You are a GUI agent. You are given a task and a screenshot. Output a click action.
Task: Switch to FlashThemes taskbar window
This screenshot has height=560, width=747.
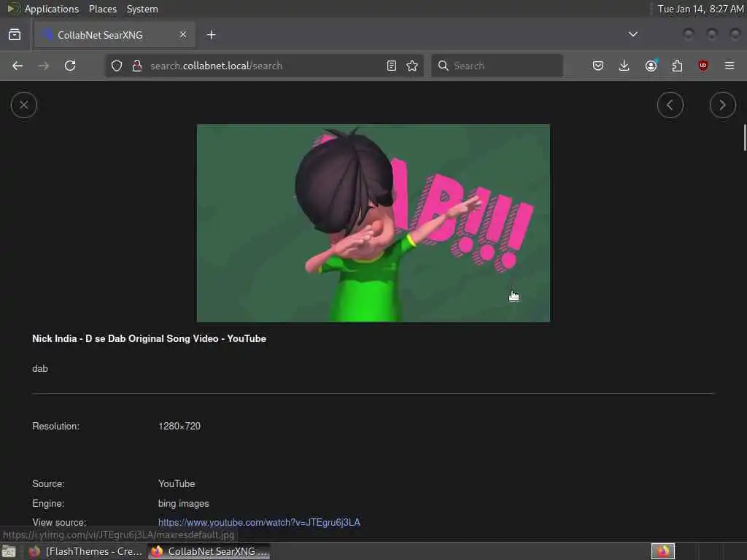tap(85, 551)
